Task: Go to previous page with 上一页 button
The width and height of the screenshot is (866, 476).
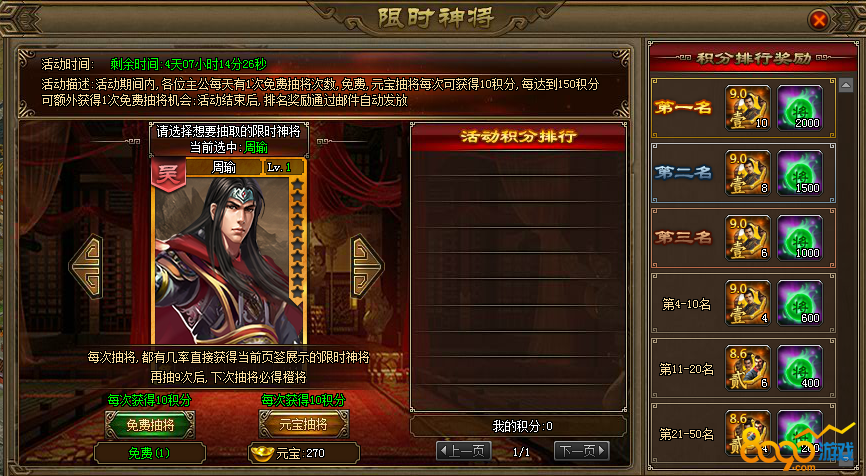Action: click(x=463, y=451)
